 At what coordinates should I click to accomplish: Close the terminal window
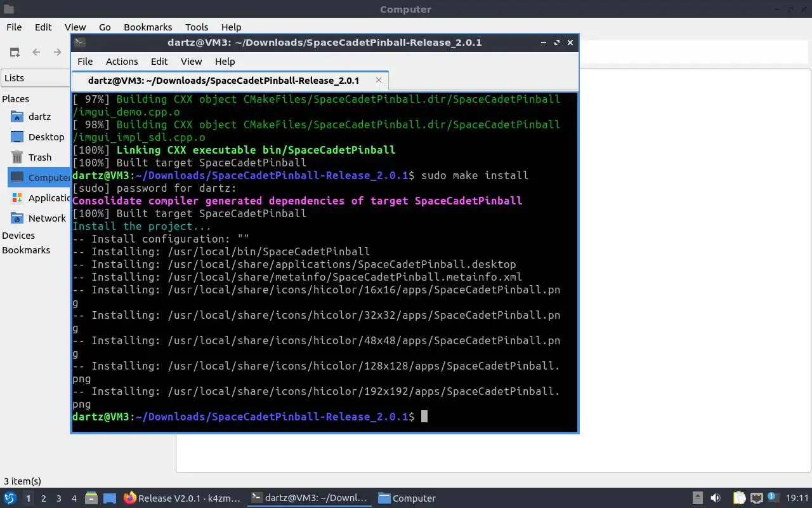click(570, 43)
